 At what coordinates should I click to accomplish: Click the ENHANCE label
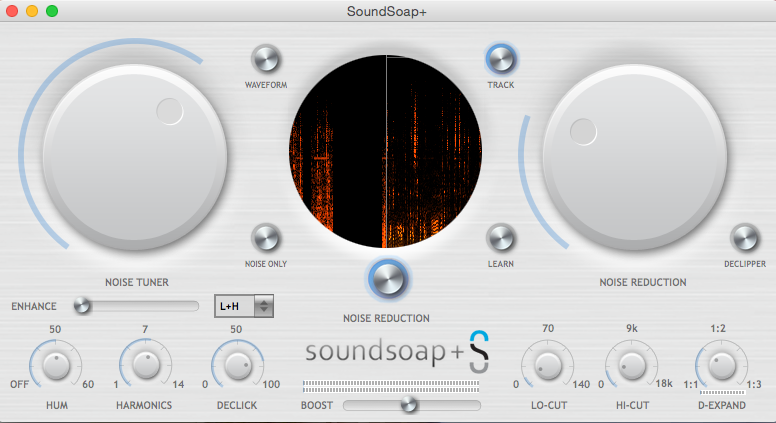coord(34,306)
